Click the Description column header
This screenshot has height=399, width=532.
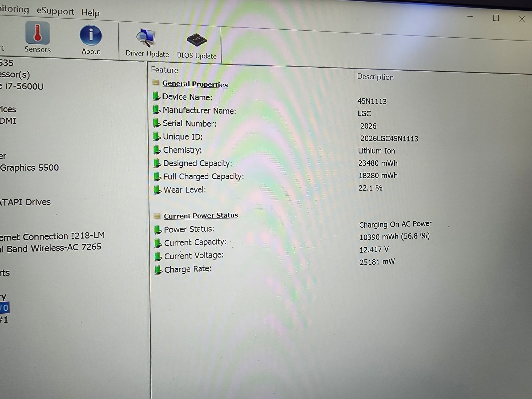tap(375, 77)
